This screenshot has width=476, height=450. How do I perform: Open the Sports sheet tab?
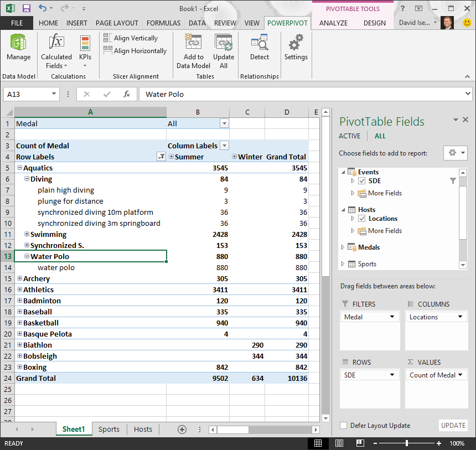(109, 429)
